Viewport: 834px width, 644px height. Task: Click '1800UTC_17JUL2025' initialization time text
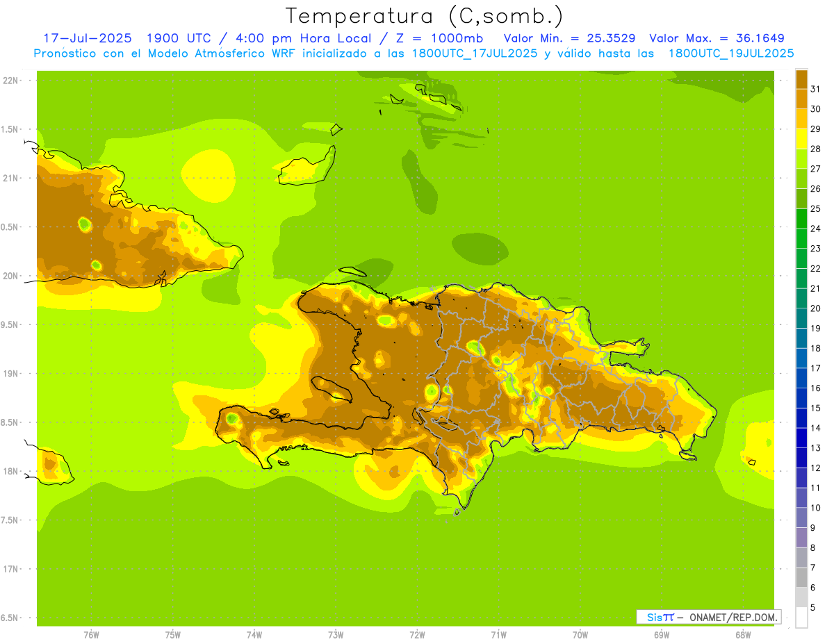(473, 53)
